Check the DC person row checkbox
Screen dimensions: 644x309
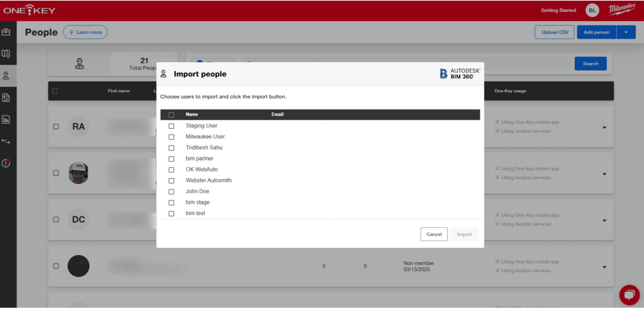pyautogui.click(x=56, y=220)
